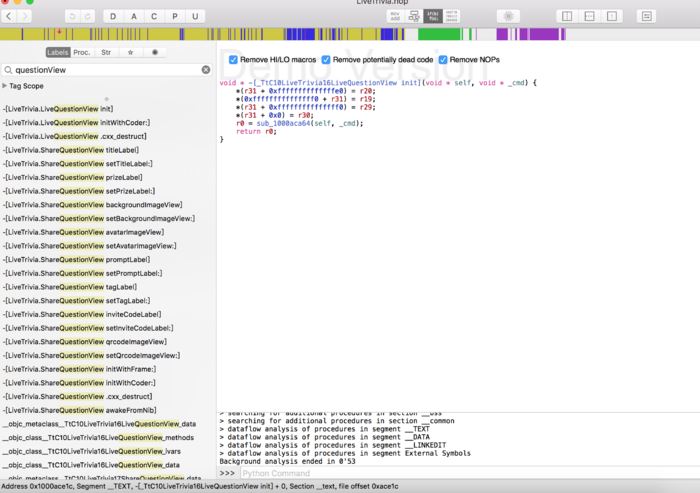Select ShareQuestionView prizeLabel entry

click(x=72, y=177)
